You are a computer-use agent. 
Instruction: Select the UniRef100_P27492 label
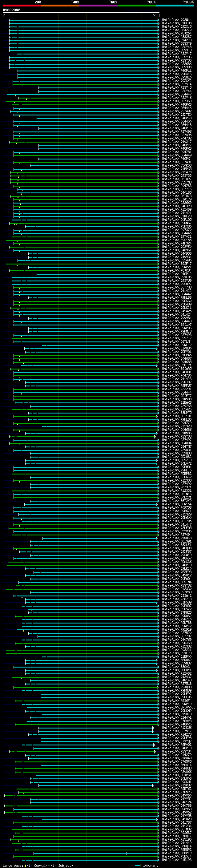point(177,111)
